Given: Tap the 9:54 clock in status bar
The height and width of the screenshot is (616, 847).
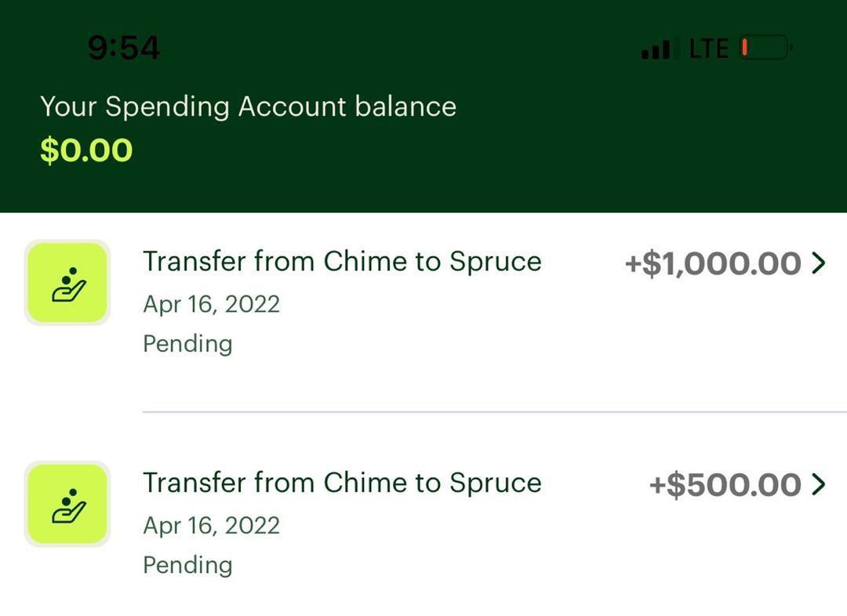Looking at the screenshot, I should (x=124, y=49).
